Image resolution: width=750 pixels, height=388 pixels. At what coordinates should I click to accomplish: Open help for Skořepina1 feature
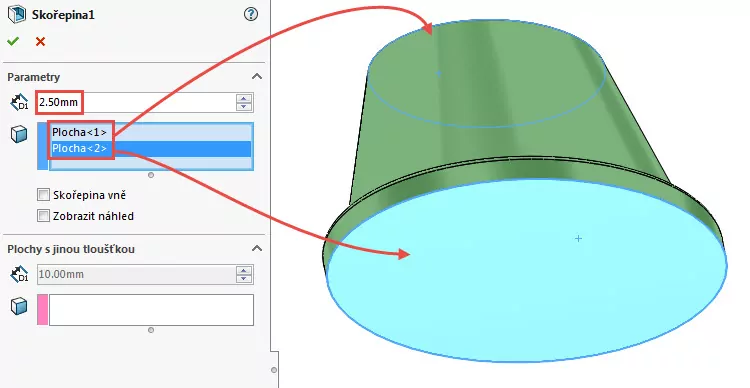coord(251,14)
